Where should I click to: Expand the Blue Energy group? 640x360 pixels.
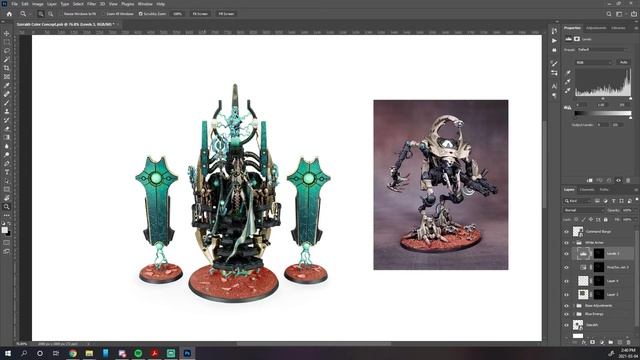coord(573,314)
